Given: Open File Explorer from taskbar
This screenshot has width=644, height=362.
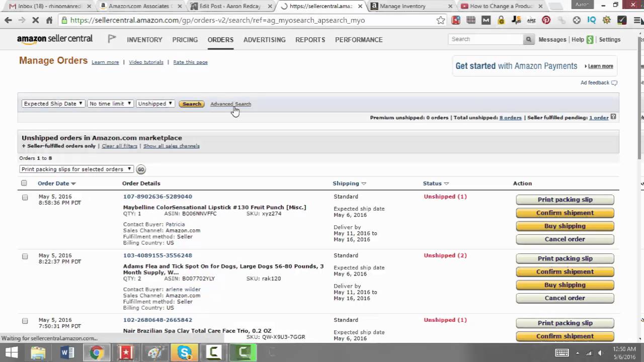Looking at the screenshot, I should pos(38,352).
